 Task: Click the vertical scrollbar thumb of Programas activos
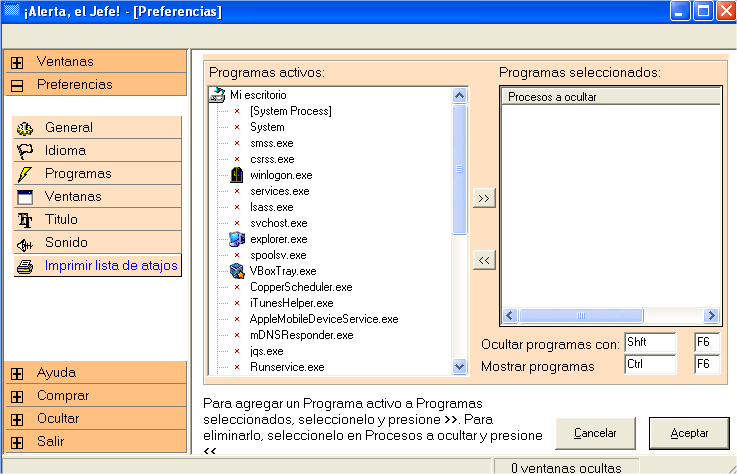click(x=459, y=169)
